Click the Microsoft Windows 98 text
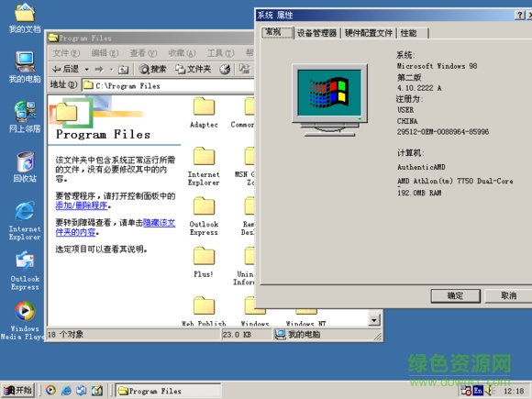Screen dimensions: 532x399 click(x=437, y=66)
